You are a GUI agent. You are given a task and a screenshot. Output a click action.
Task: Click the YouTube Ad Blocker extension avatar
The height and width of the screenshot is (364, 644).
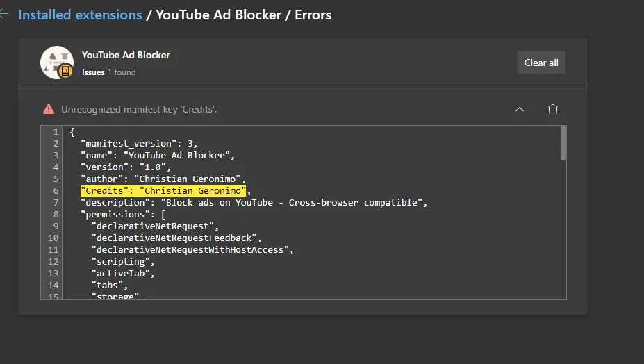click(57, 63)
